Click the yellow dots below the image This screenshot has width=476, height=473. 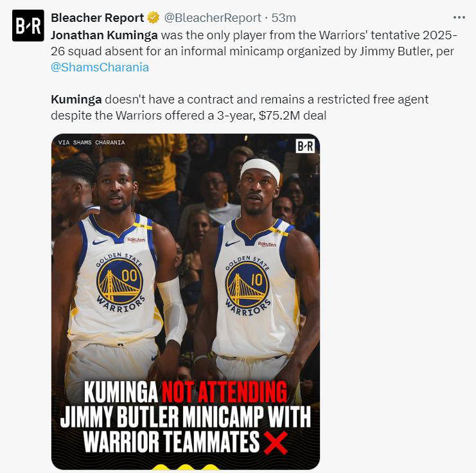pyautogui.click(x=186, y=467)
